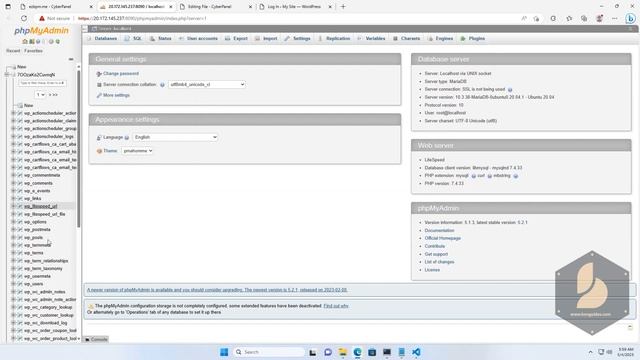
Task: Open the Status tab
Action: pos(160,38)
